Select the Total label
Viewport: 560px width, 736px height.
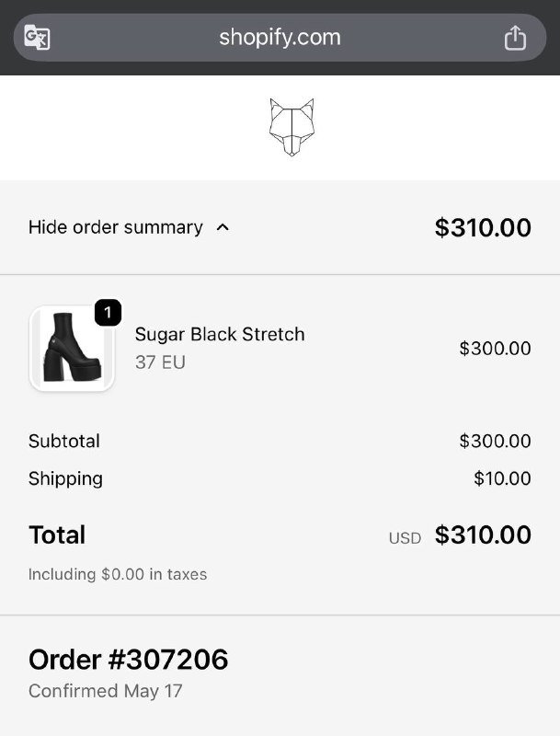[x=56, y=535]
